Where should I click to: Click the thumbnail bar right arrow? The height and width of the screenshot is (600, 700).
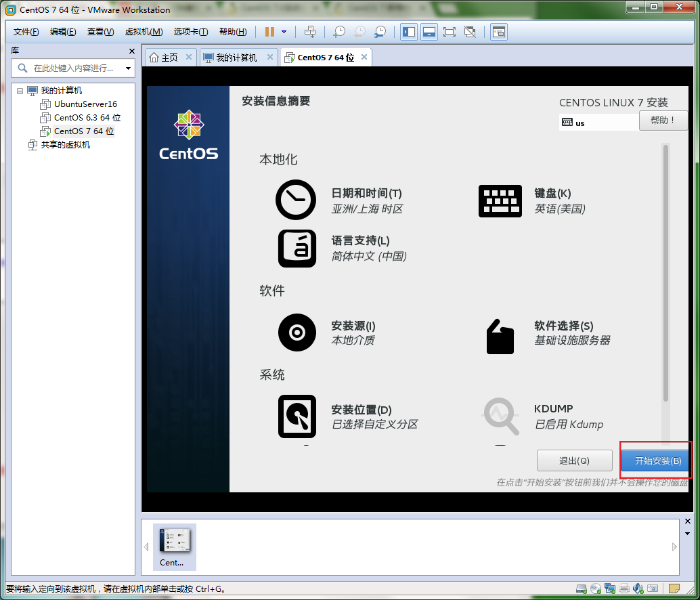(674, 547)
